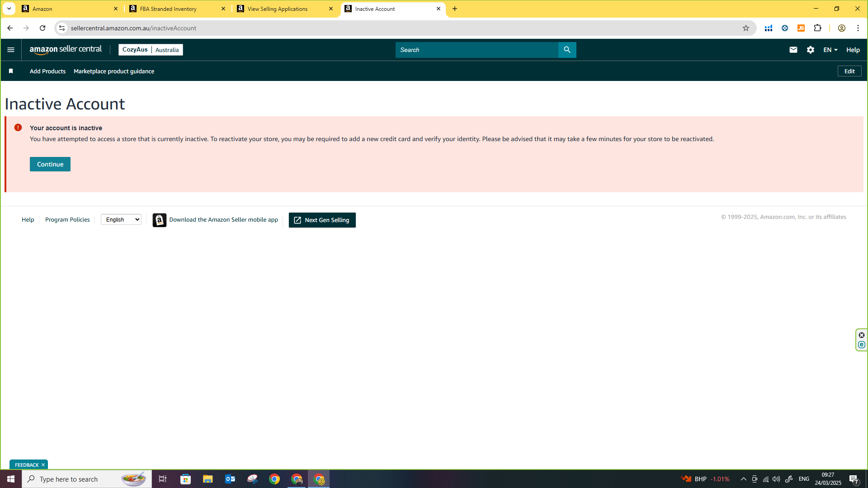868x488 pixels.
Task: Open the FEEDBACK tab
Action: coord(27,465)
